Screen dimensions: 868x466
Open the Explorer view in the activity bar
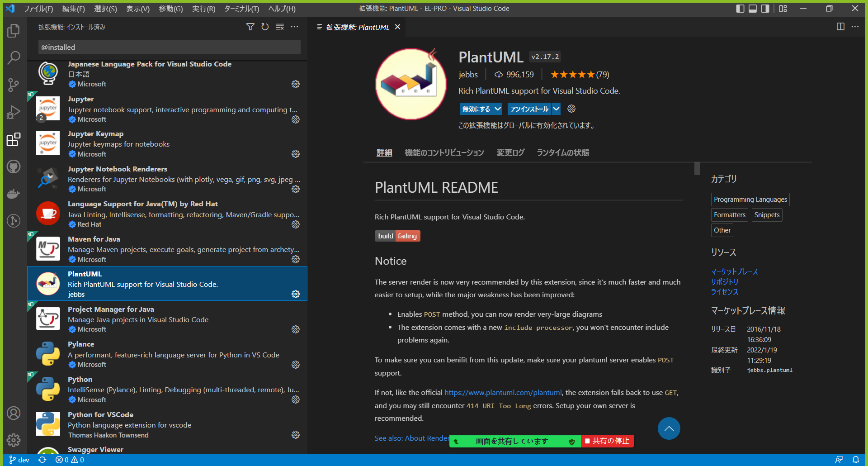pos(14,31)
